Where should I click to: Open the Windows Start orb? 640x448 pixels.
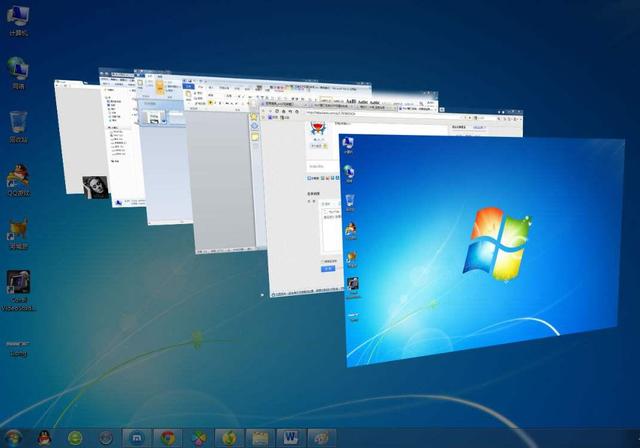click(13, 438)
